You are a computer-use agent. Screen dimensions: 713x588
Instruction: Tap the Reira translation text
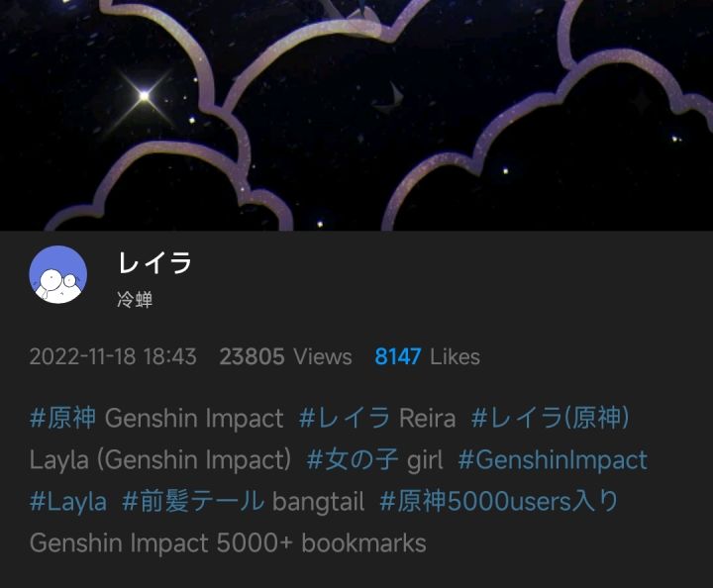(427, 418)
